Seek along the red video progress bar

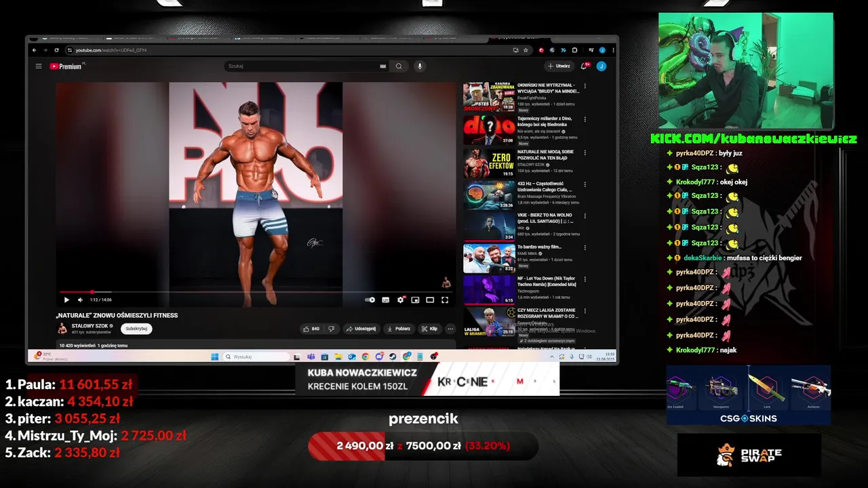point(256,292)
